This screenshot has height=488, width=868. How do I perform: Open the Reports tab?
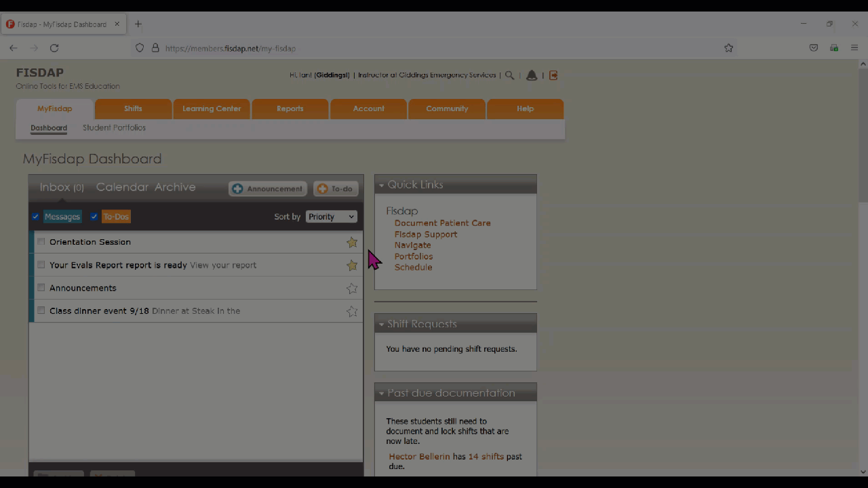tap(290, 108)
